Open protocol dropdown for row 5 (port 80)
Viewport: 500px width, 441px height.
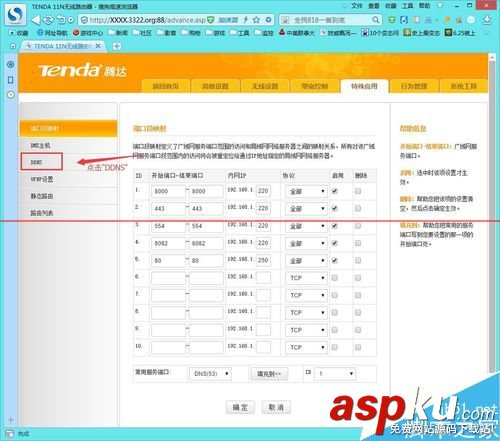[306, 261]
